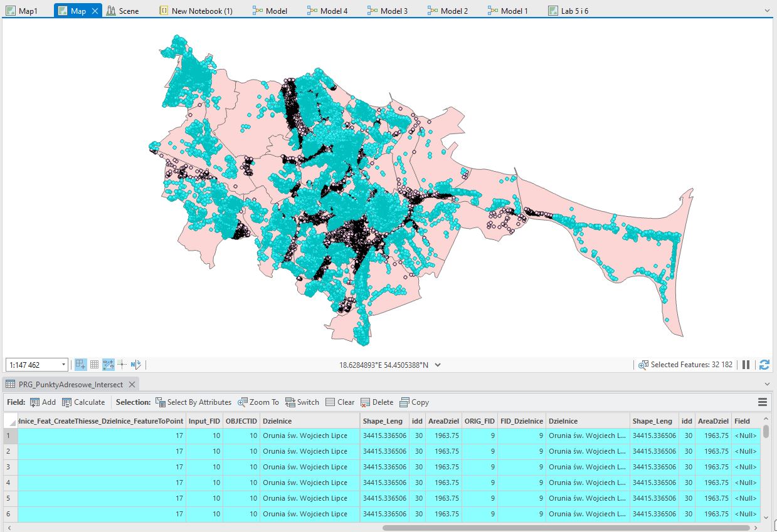The height and width of the screenshot is (532, 777).
Task: Toggle dynamic constraints on the map
Action: tap(108, 365)
